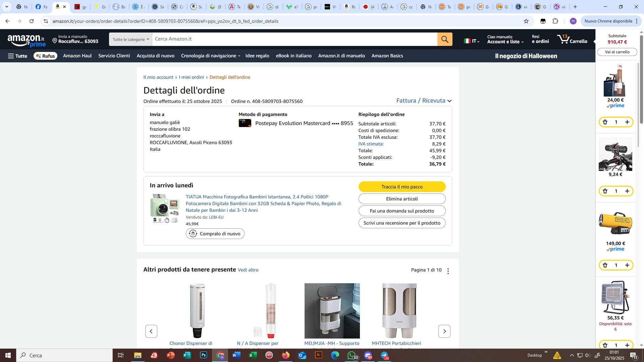Viewport: 644px width, 362px height.
Task: Open the Tutte le categorie dropdown
Action: 130,39
